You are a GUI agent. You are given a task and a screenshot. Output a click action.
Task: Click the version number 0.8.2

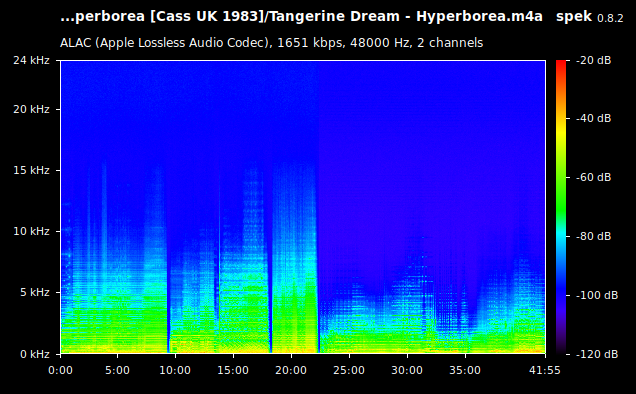point(610,18)
